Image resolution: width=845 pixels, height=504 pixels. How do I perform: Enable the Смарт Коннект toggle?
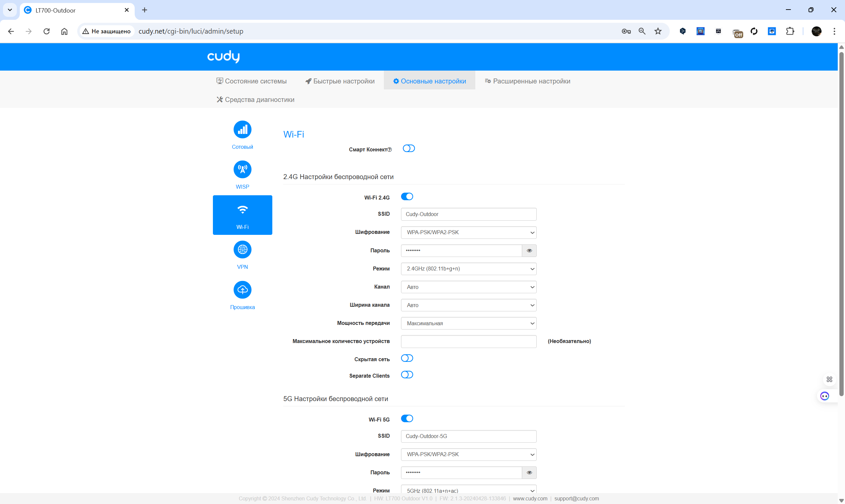pyautogui.click(x=408, y=148)
